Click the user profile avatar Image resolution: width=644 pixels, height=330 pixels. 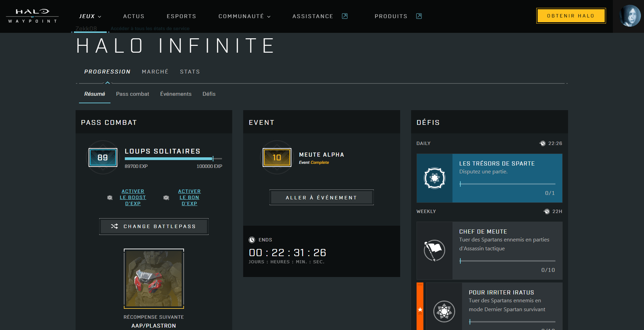pyautogui.click(x=630, y=16)
